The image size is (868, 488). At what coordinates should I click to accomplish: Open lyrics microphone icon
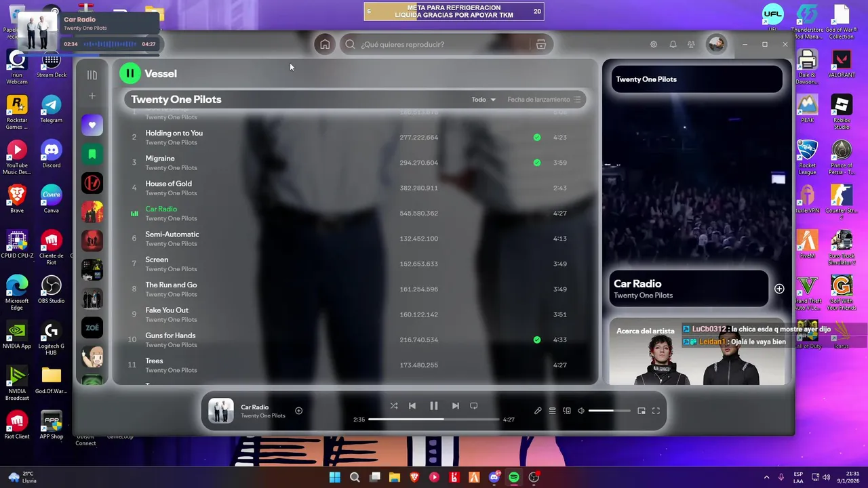click(x=538, y=411)
